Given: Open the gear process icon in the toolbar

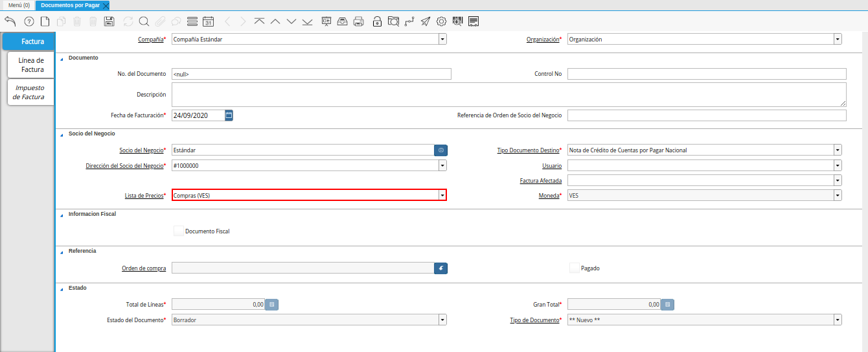Looking at the screenshot, I should click(x=442, y=21).
